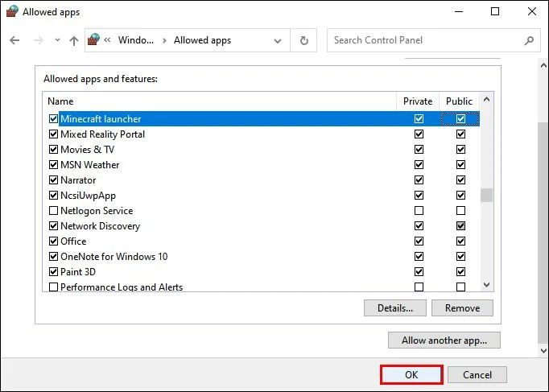Click the search magnifier icon
The image size is (549, 392).
point(529,40)
